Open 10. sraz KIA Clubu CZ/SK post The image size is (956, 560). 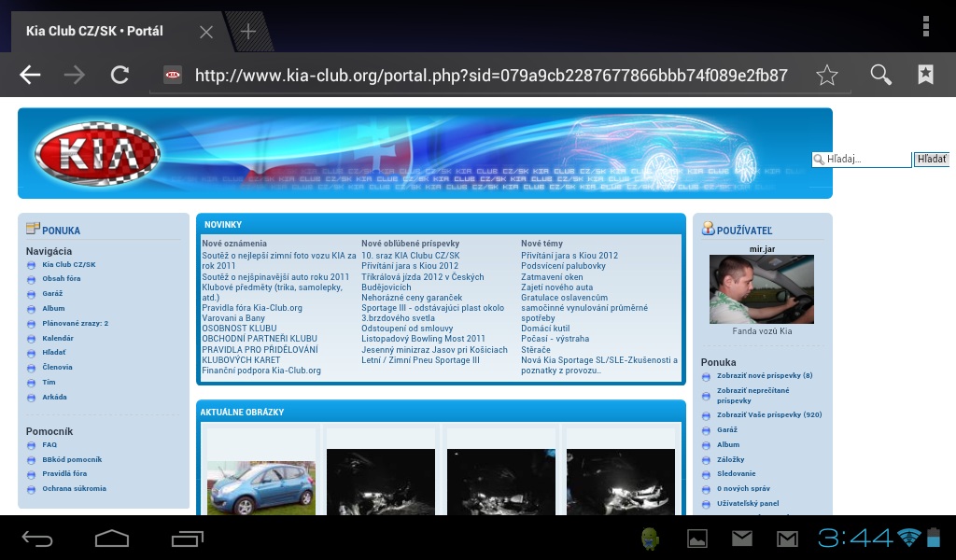411,256
